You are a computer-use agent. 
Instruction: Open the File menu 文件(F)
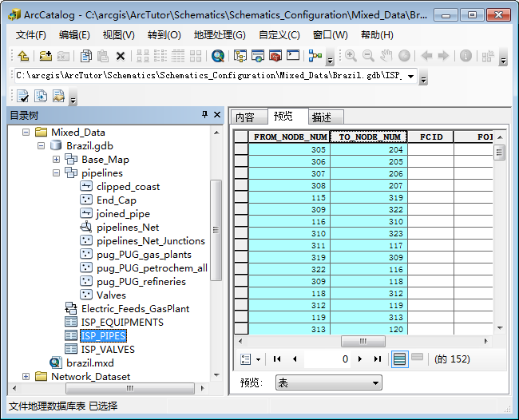tap(31, 35)
